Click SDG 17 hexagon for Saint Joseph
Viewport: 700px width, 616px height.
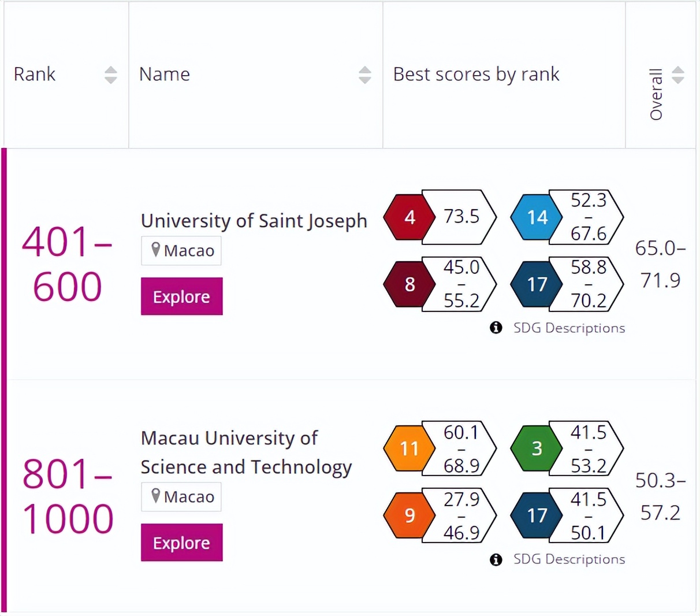click(x=536, y=284)
